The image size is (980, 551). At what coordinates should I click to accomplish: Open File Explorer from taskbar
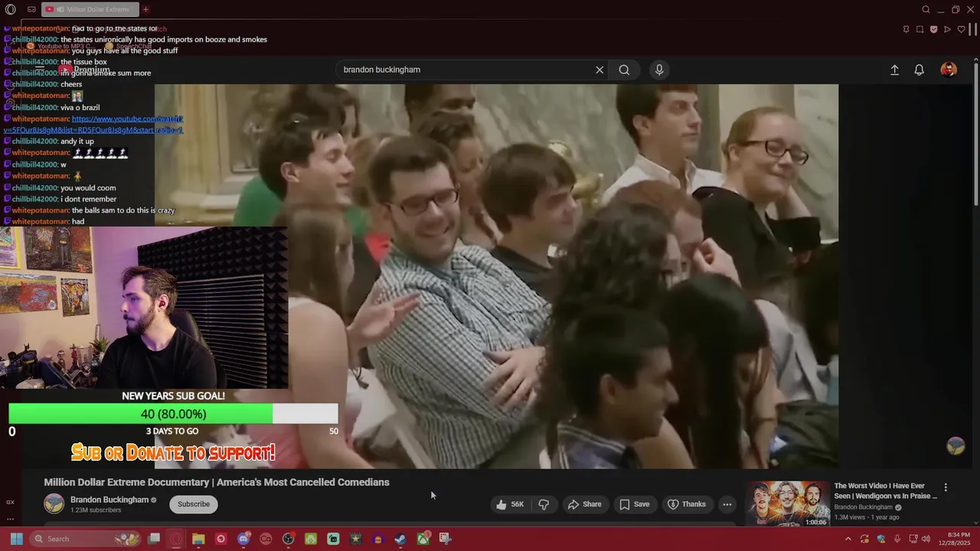(x=198, y=539)
